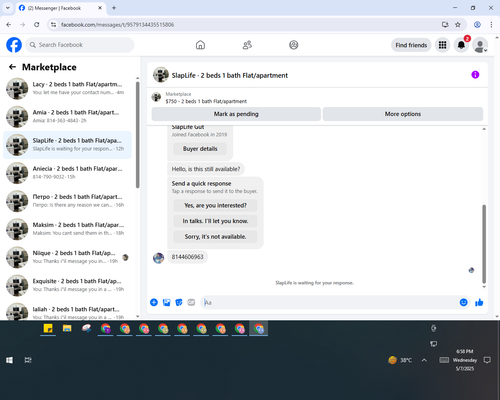
Task: Send quick reply 'In talks. I'll let you know.'
Action: (215, 221)
